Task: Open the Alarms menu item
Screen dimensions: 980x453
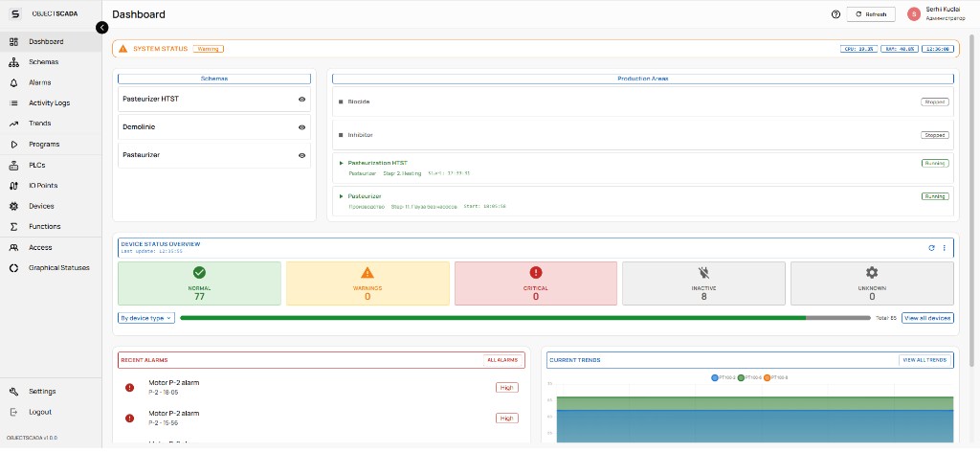Action: pyautogui.click(x=52, y=82)
